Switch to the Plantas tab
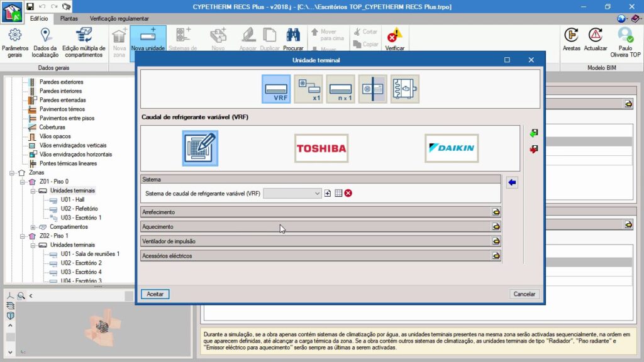The width and height of the screenshot is (644, 362). (69, 19)
